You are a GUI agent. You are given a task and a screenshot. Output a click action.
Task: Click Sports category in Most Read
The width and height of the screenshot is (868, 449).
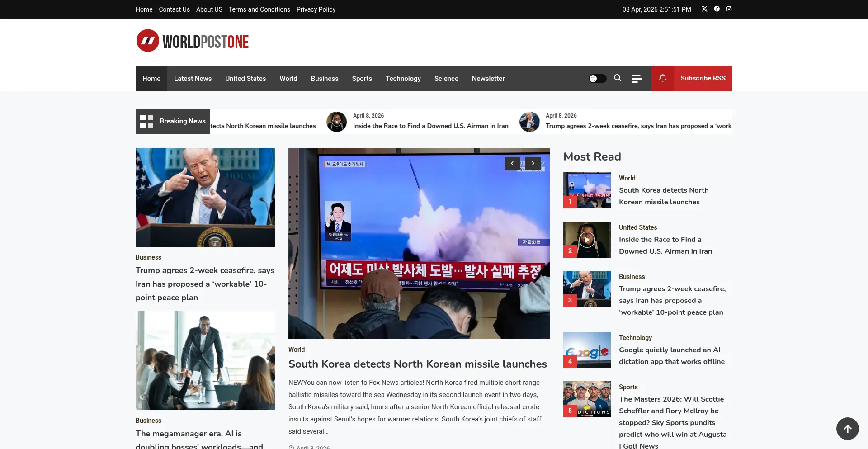coord(628,387)
